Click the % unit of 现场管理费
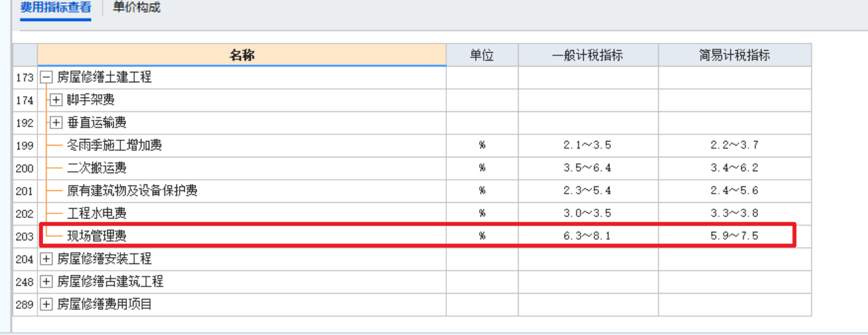Viewport: 868px width, 335px height. [x=482, y=236]
